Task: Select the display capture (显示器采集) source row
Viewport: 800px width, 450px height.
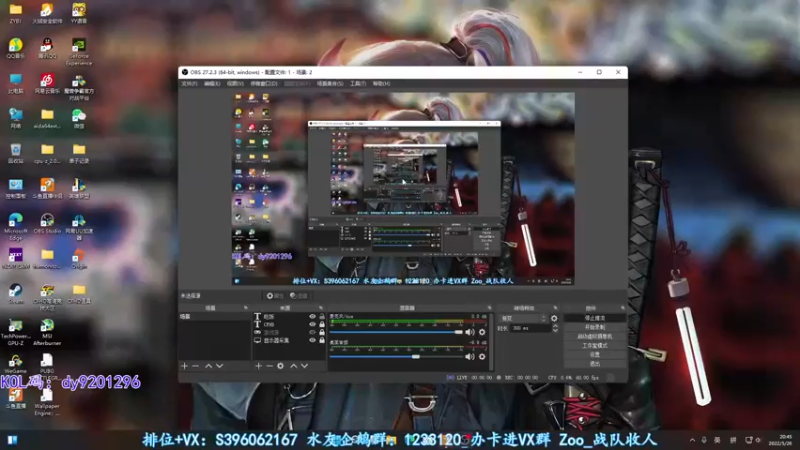Action: [x=289, y=340]
